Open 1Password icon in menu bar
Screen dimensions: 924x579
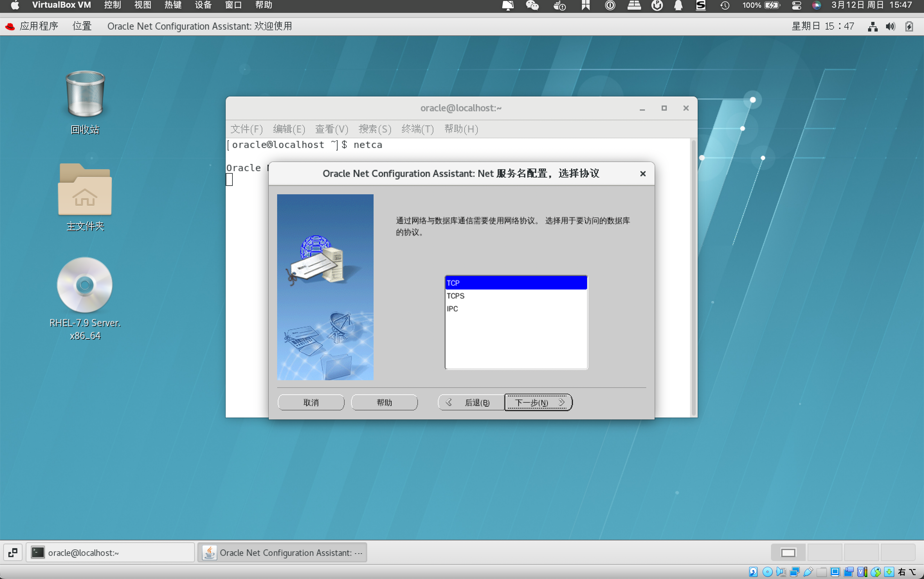coord(610,5)
